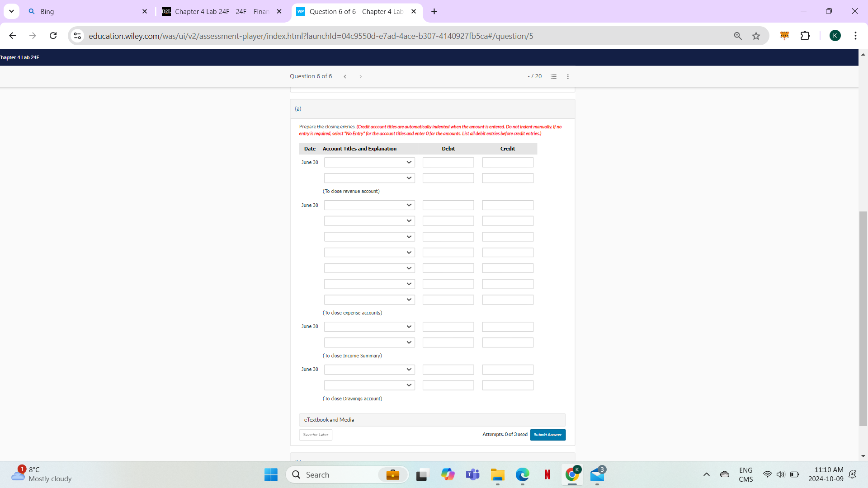Open the question list icon
The image size is (868, 488).
pos(553,76)
